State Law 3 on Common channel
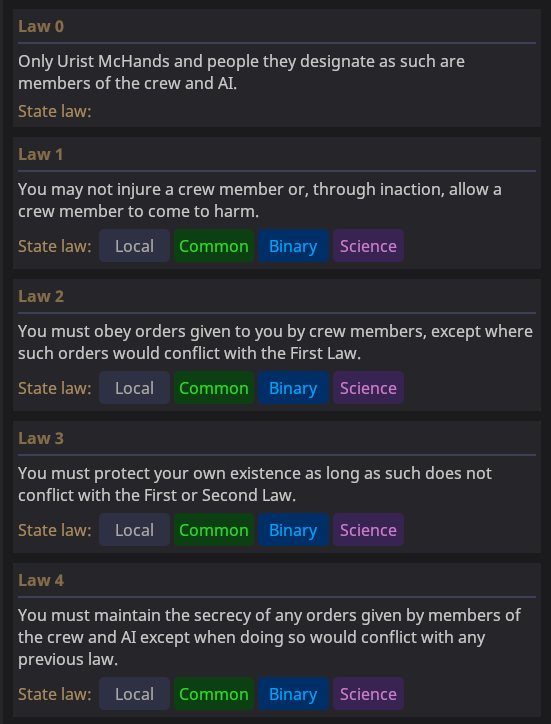The image size is (551, 724). [x=214, y=530]
